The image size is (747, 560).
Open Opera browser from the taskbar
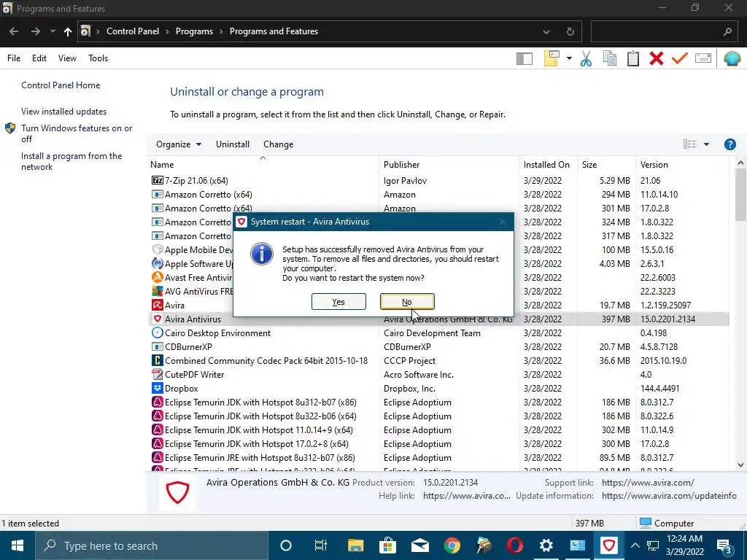coord(515,545)
